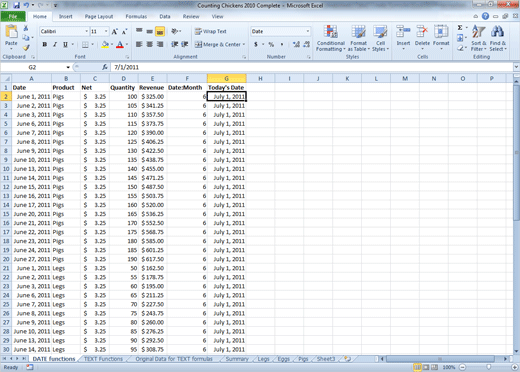Click the Percent Style icon
Screen dimensions: 520x372
(271, 44)
